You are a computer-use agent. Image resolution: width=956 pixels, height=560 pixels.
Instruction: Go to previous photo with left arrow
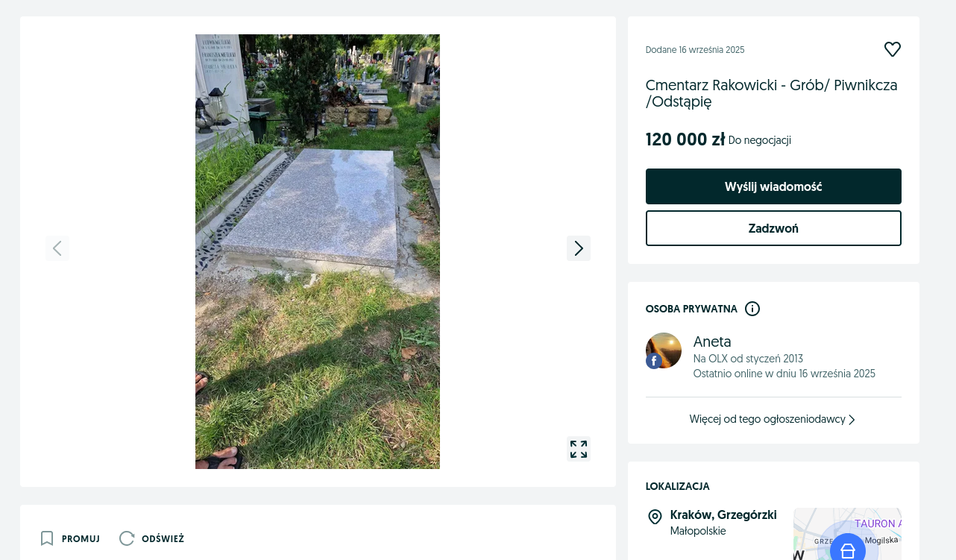(57, 248)
